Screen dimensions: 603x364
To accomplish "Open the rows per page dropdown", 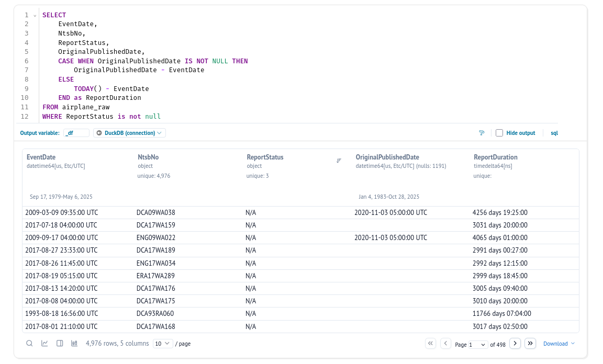I will point(162,344).
